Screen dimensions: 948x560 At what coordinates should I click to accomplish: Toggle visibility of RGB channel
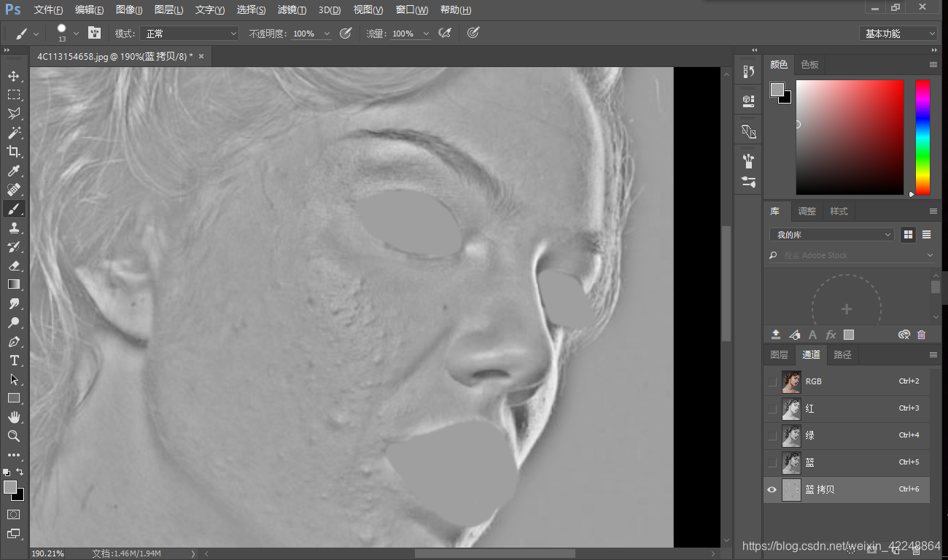772,381
